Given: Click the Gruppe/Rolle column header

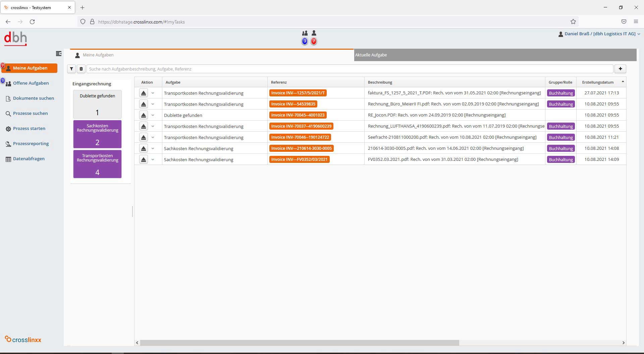Looking at the screenshot, I should click(x=560, y=82).
